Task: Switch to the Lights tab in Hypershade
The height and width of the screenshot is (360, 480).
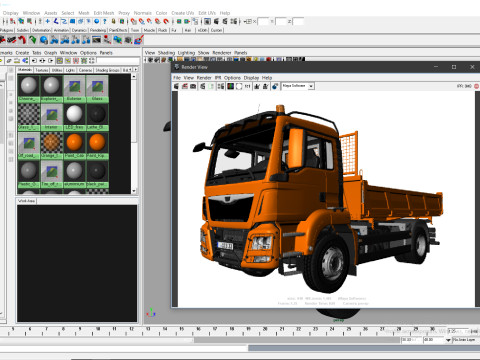Action: tap(70, 70)
